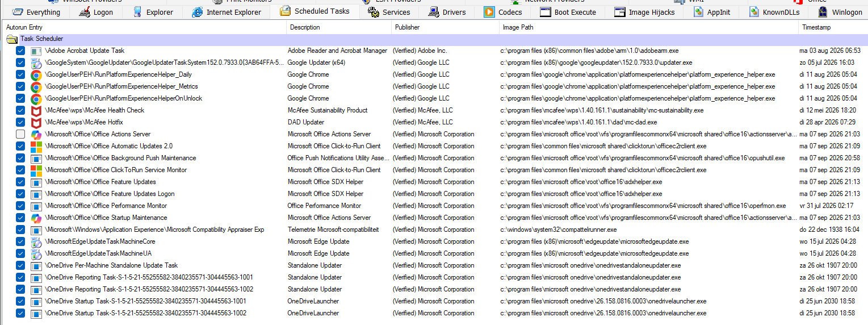
Task: Sort by the Description column header
Action: (x=339, y=27)
